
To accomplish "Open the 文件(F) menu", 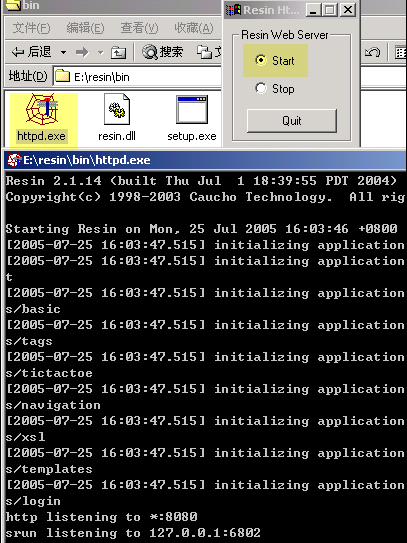I will tap(31, 28).
